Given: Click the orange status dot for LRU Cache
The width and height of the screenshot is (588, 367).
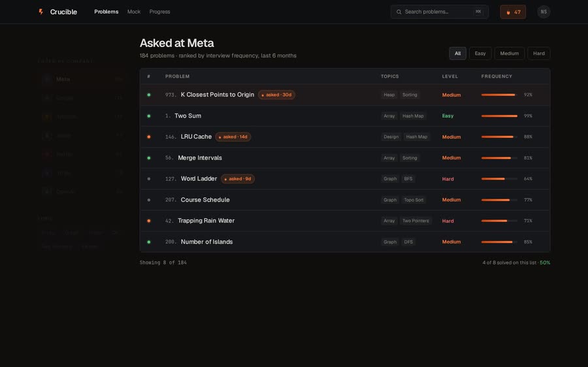Looking at the screenshot, I should click(x=149, y=137).
